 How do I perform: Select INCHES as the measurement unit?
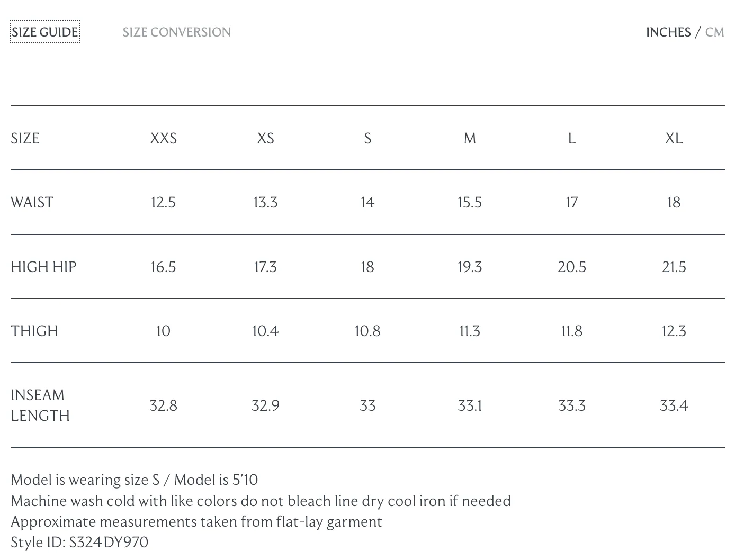tap(668, 32)
